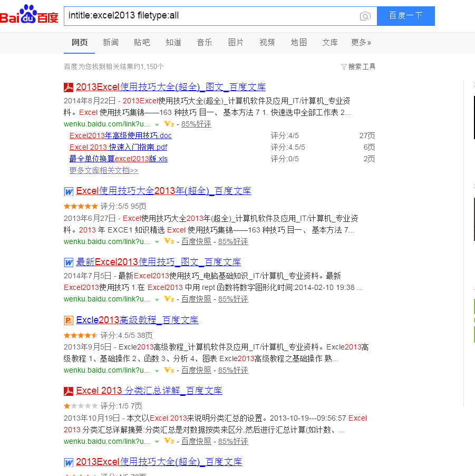Image resolution: width=475 pixels, height=476 pixels.
Task: Click 27页 beside Excel2013年高级使用技巧.doc
Action: (367, 135)
